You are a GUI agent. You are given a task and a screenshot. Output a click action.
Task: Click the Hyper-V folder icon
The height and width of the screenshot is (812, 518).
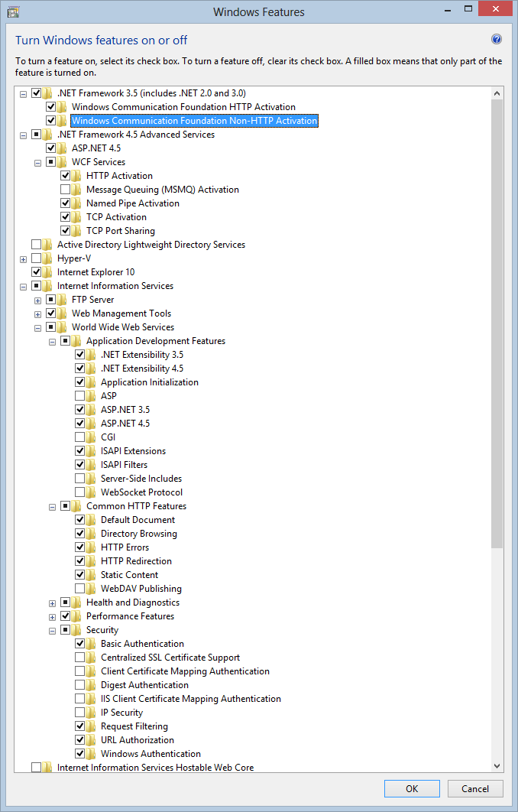point(48,258)
